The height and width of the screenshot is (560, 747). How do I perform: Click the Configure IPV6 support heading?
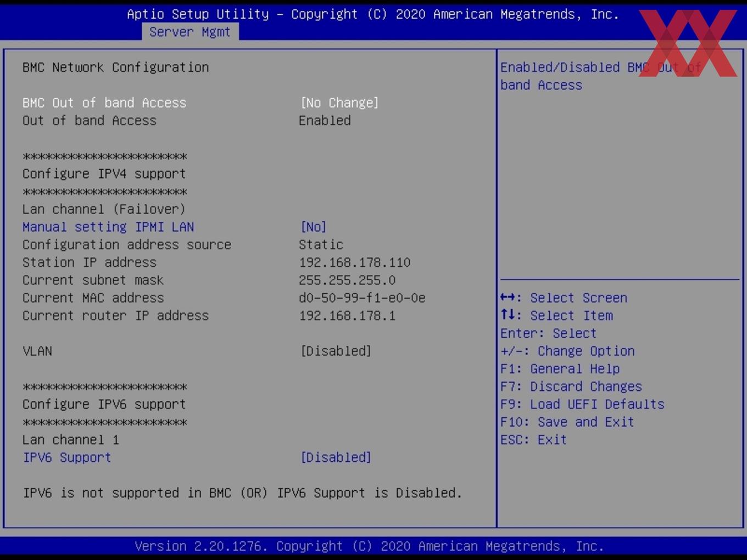(x=104, y=404)
